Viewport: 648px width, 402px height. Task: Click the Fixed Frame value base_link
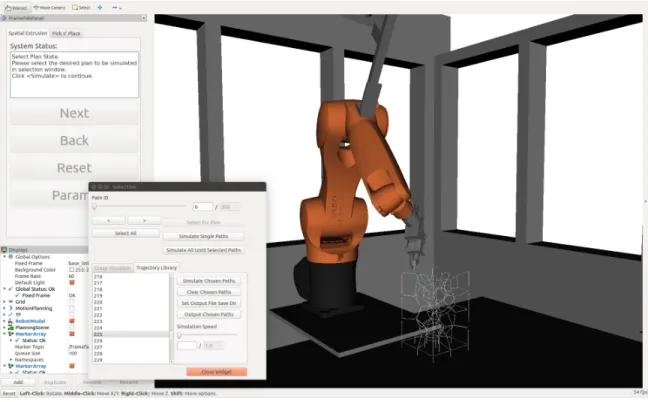pyautogui.click(x=79, y=263)
